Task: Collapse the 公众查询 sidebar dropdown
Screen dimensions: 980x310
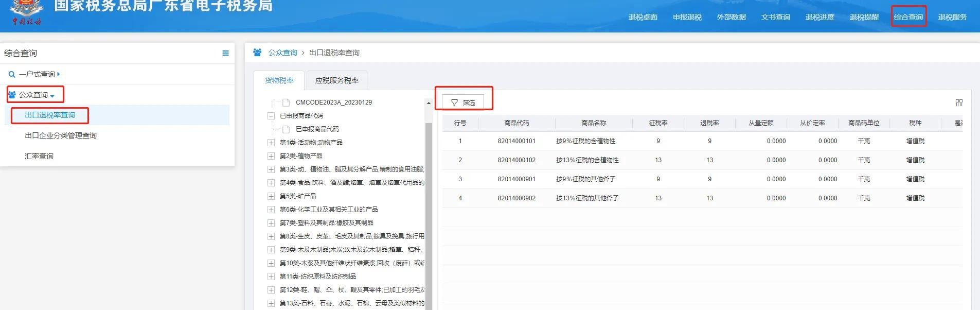Action: [52, 96]
